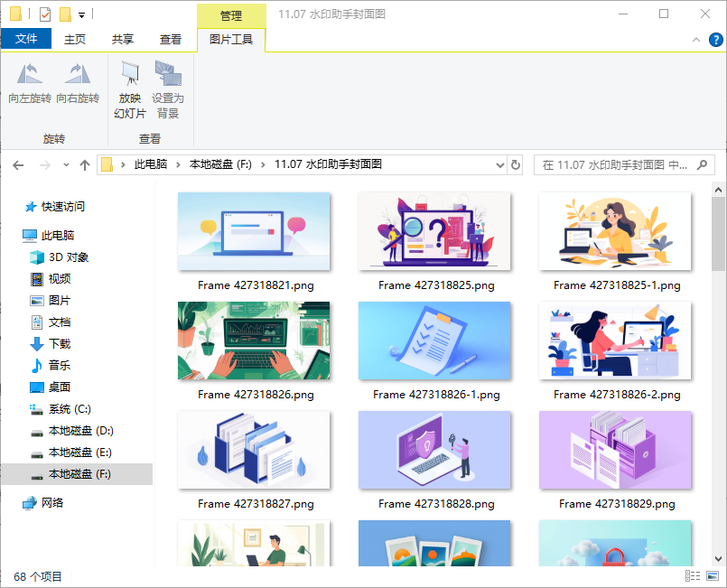Click 本地磁盘 (F:) in address breadcrumb
This screenshot has width=727, height=588.
pos(220,164)
